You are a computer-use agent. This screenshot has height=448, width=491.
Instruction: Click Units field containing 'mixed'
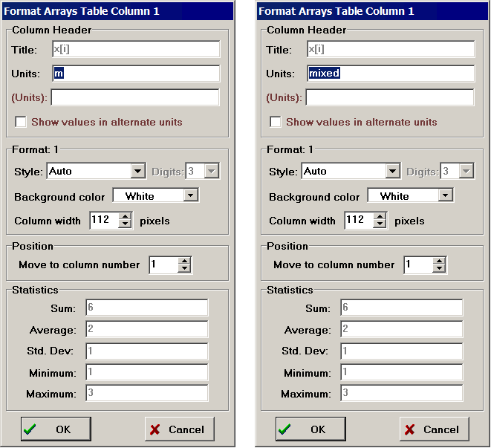click(x=391, y=74)
